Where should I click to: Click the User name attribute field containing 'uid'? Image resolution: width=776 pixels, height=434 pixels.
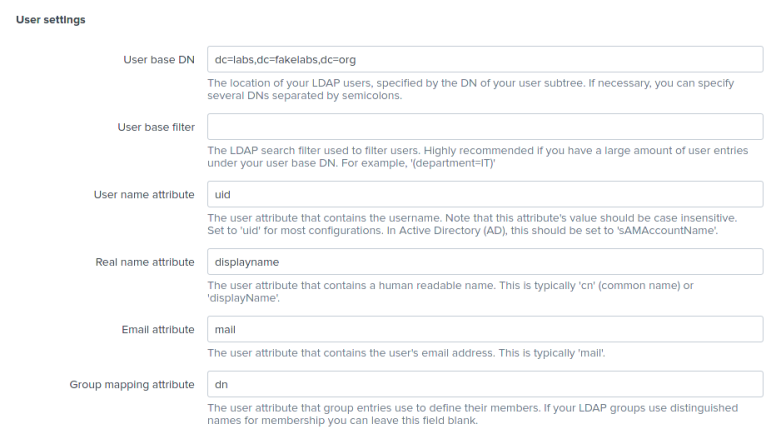point(484,194)
